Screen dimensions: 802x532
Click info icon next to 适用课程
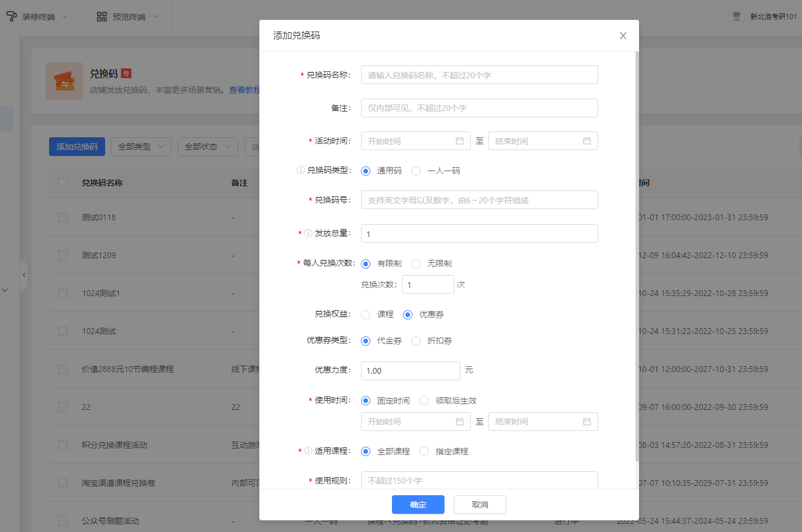point(308,451)
